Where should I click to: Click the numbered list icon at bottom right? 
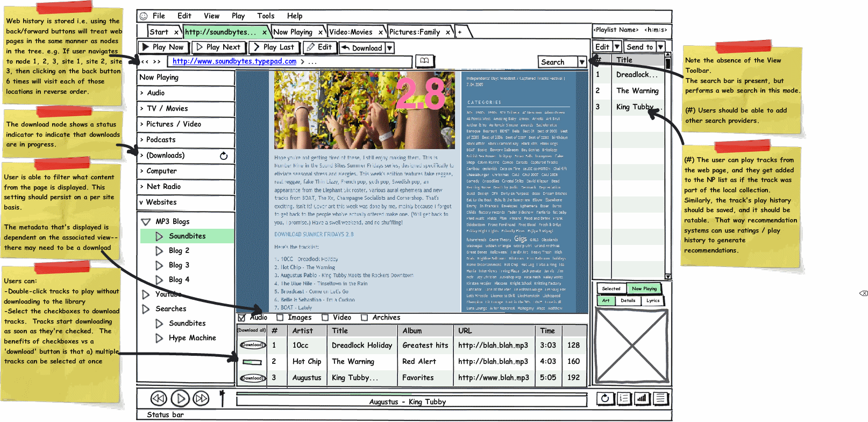tap(624, 398)
